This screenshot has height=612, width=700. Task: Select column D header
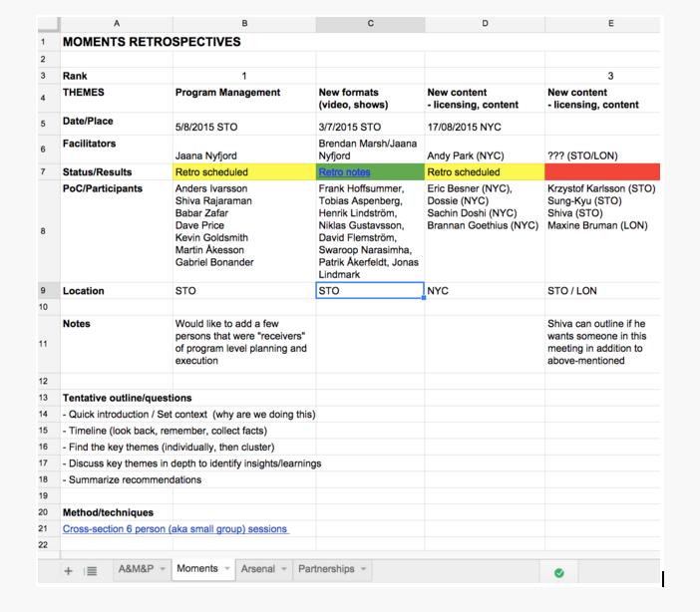pyautogui.click(x=485, y=24)
